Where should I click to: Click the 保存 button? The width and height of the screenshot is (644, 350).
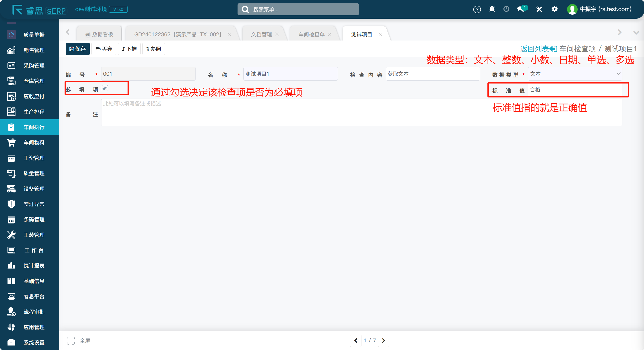point(78,49)
